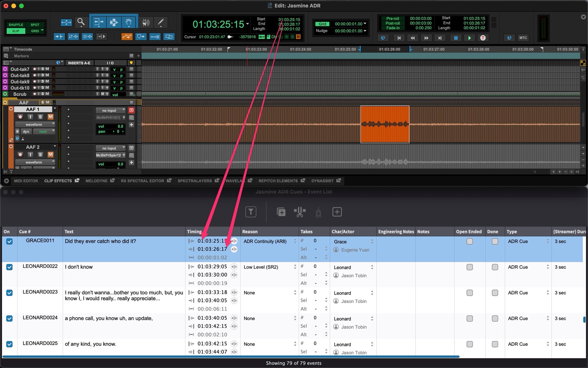This screenshot has width=588, height=368.
Task: Enable Open Ended for LEONARD0023 cue
Action: pos(469,293)
